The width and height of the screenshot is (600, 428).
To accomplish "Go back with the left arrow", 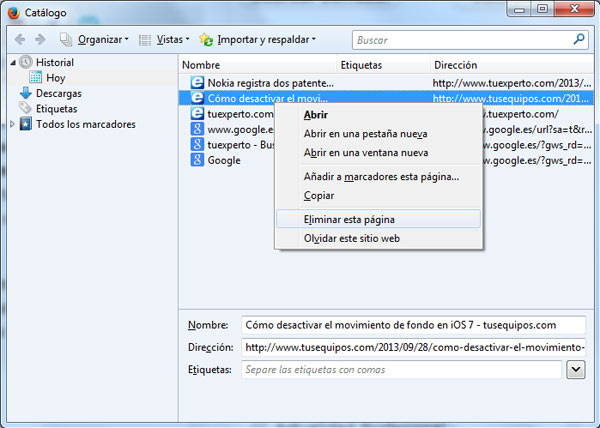I will [20, 39].
